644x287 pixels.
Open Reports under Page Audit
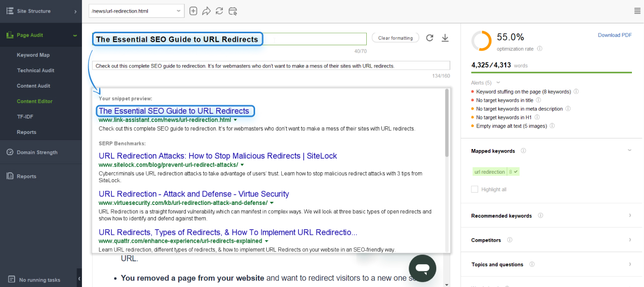click(x=27, y=132)
